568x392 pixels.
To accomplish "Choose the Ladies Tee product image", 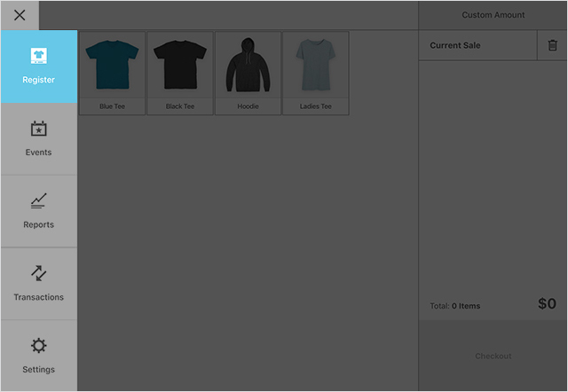I will pyautogui.click(x=315, y=65).
